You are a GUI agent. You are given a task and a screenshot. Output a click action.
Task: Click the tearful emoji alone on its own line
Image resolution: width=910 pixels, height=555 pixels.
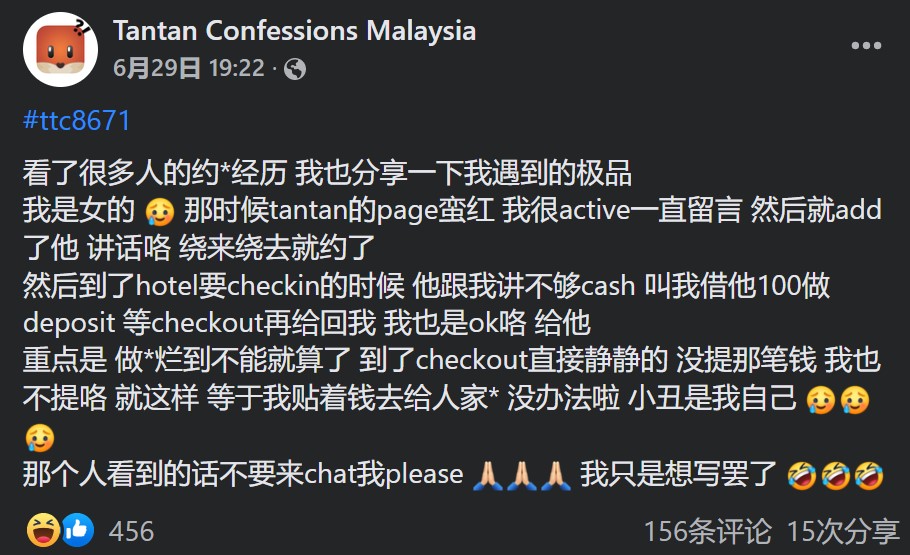[39, 438]
